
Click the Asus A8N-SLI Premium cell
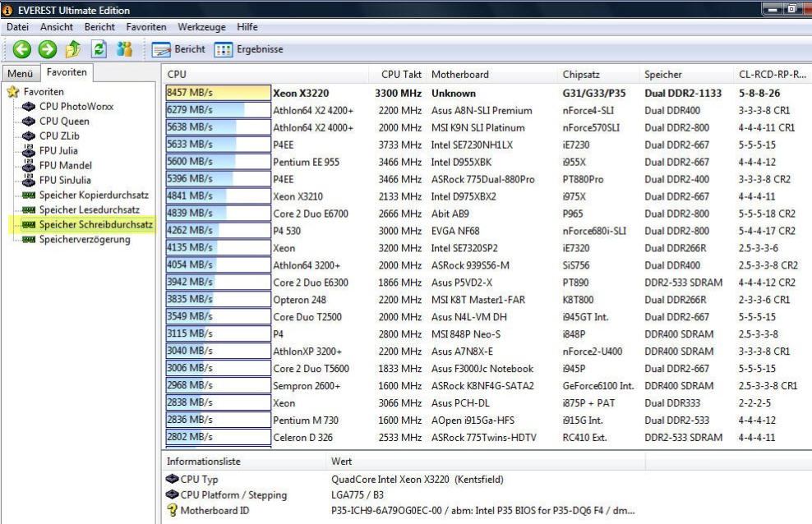482,111
